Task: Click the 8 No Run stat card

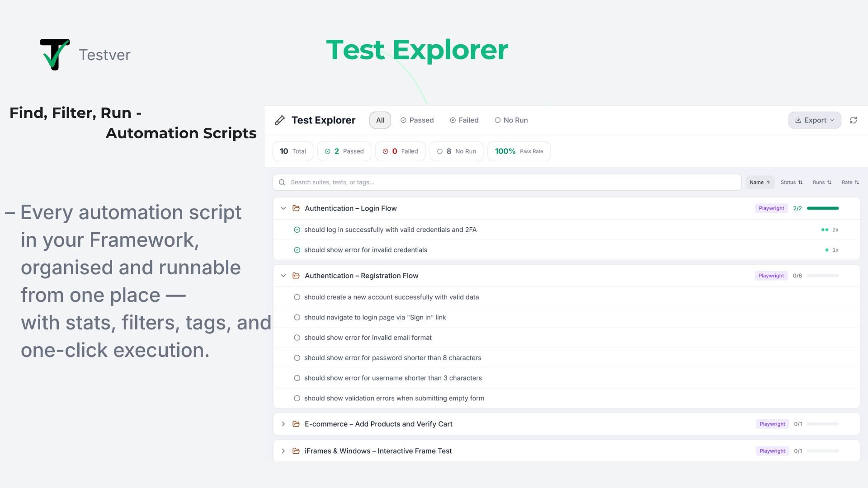Action: [x=456, y=151]
